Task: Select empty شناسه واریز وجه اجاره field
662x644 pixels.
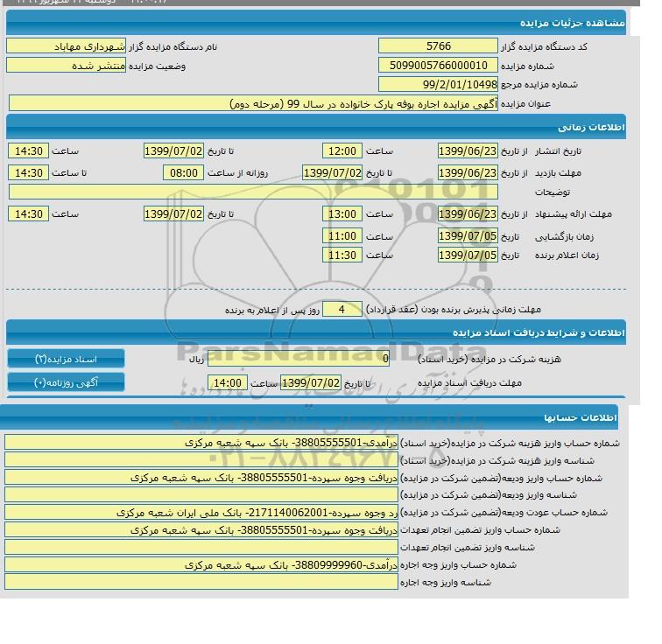Action: point(201,582)
